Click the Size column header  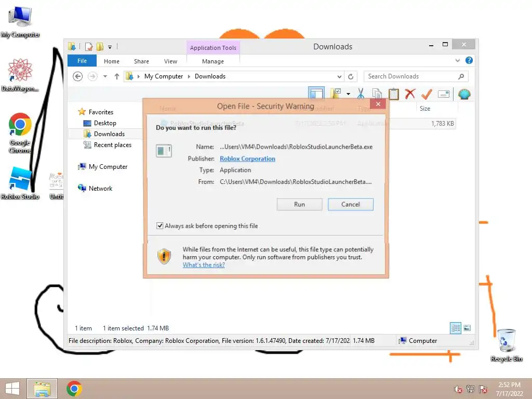click(x=425, y=109)
